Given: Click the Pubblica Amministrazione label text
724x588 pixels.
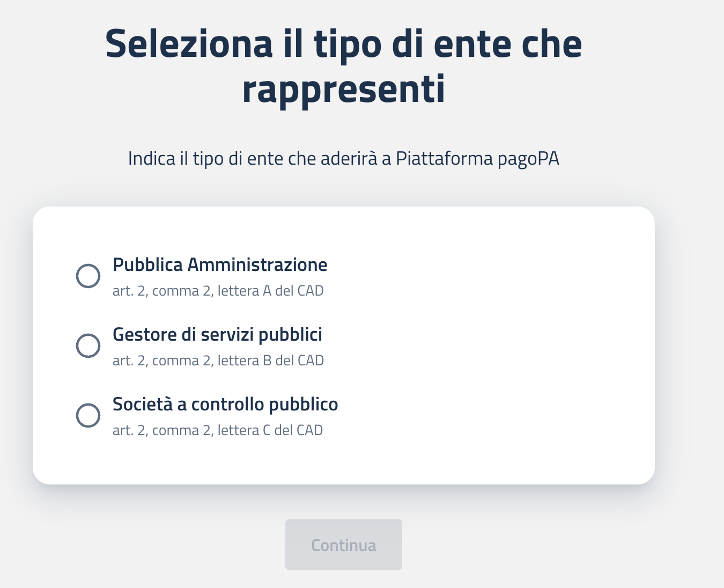Looking at the screenshot, I should coord(220,264).
